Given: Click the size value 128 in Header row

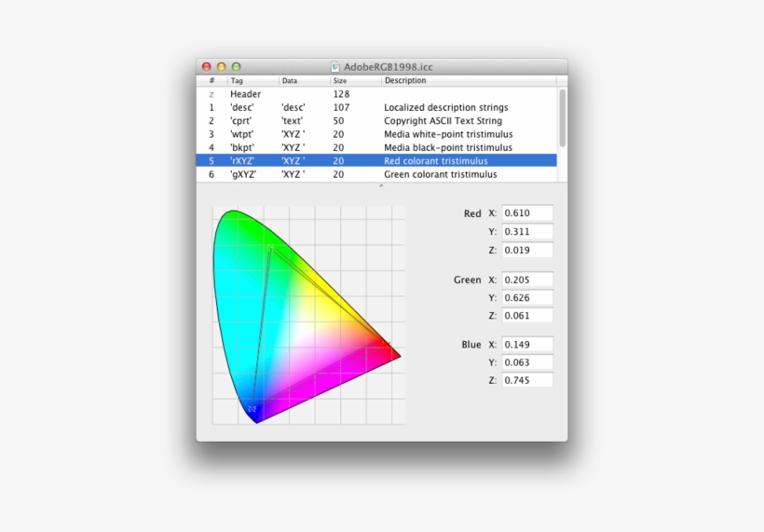Looking at the screenshot, I should pos(341,94).
